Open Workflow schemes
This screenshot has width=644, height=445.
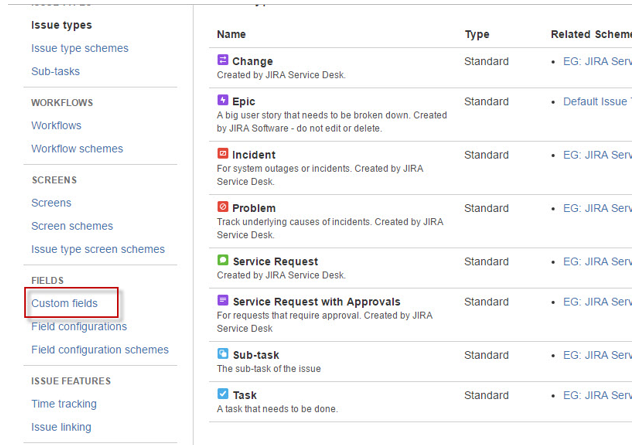[77, 149]
